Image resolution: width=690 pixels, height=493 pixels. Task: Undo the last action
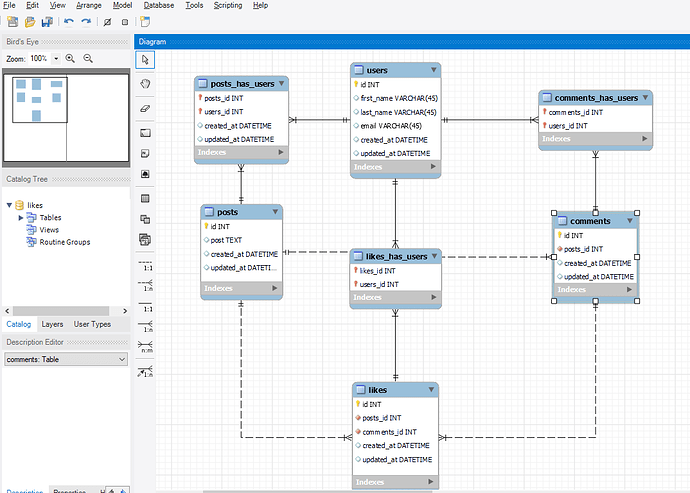69,22
